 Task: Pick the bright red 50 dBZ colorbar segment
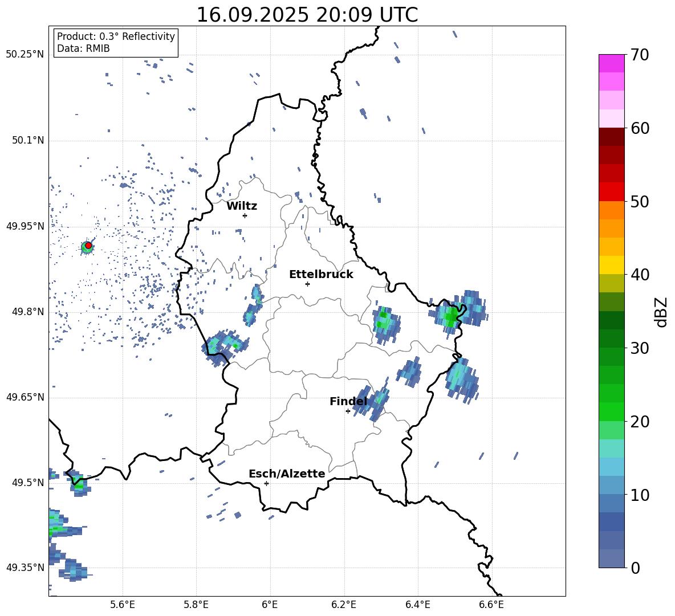612,192
